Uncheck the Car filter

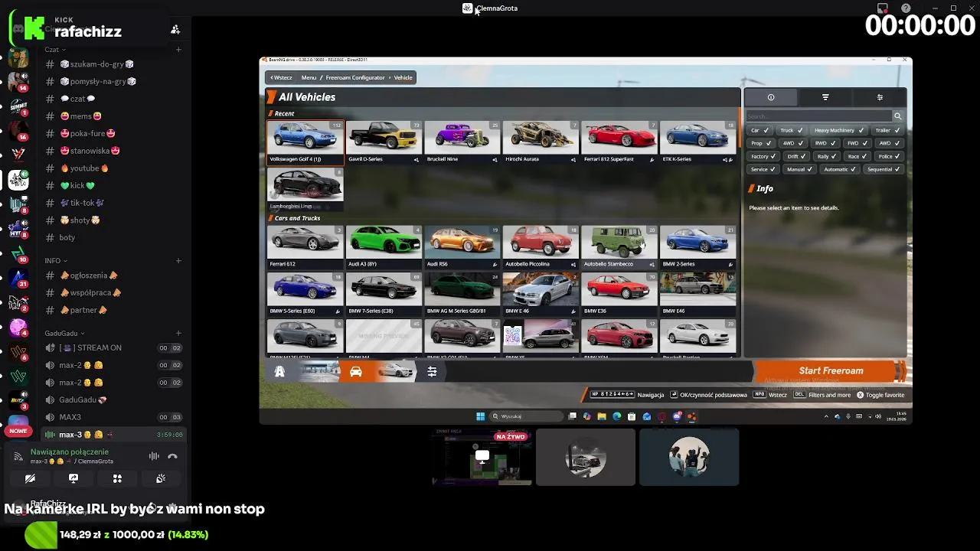(x=760, y=130)
